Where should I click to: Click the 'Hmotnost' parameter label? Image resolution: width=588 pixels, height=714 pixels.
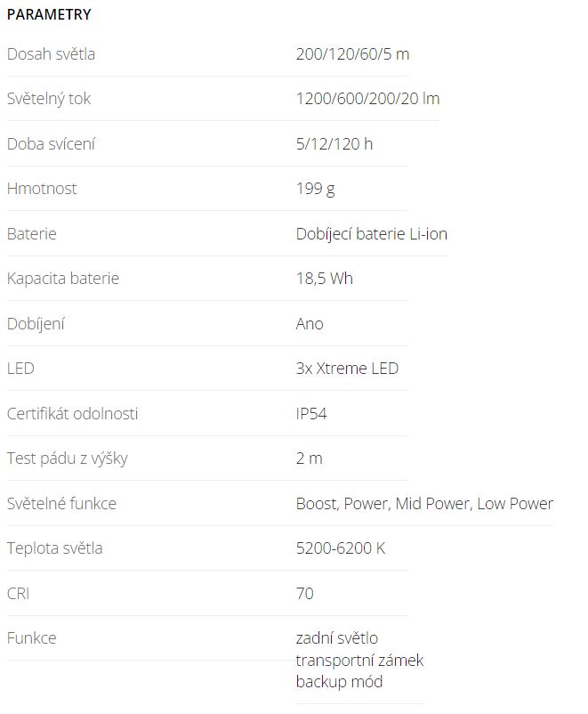click(42, 189)
